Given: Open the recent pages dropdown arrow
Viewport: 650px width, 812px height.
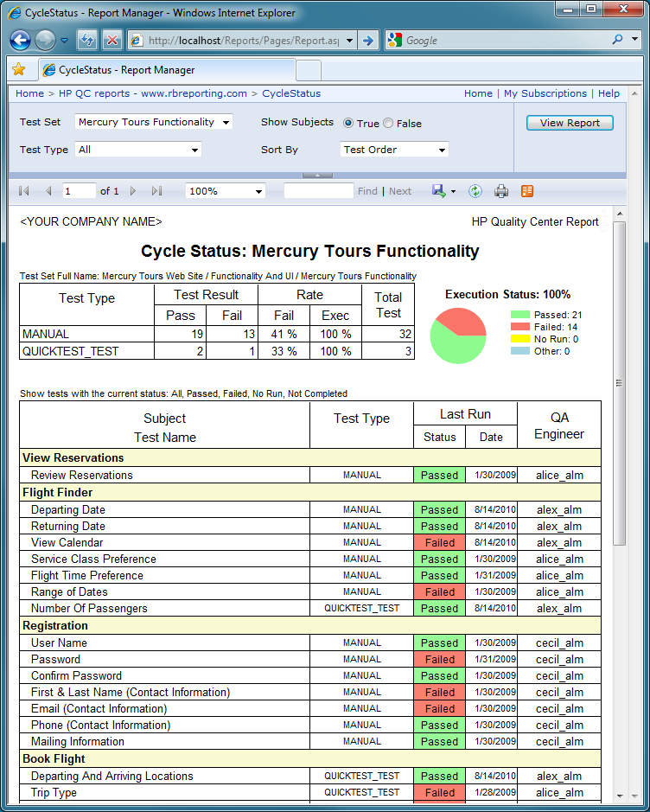Looking at the screenshot, I should (x=65, y=40).
